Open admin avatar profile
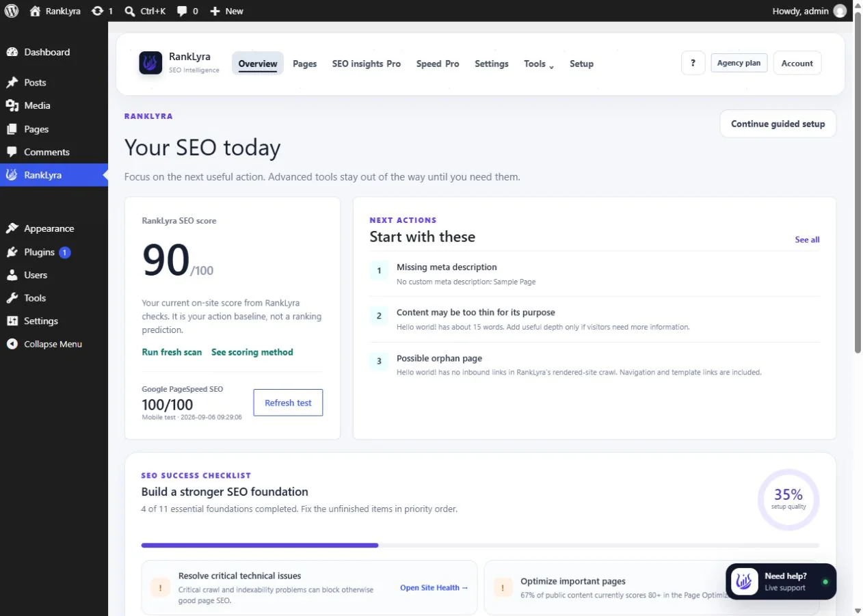This screenshot has height=616, width=863. (840, 11)
